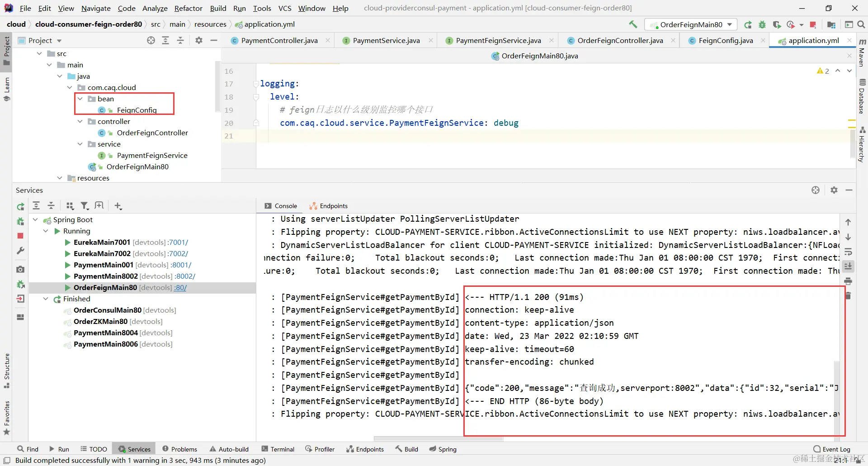Print the console output
The height and width of the screenshot is (466, 868).
[x=848, y=281]
